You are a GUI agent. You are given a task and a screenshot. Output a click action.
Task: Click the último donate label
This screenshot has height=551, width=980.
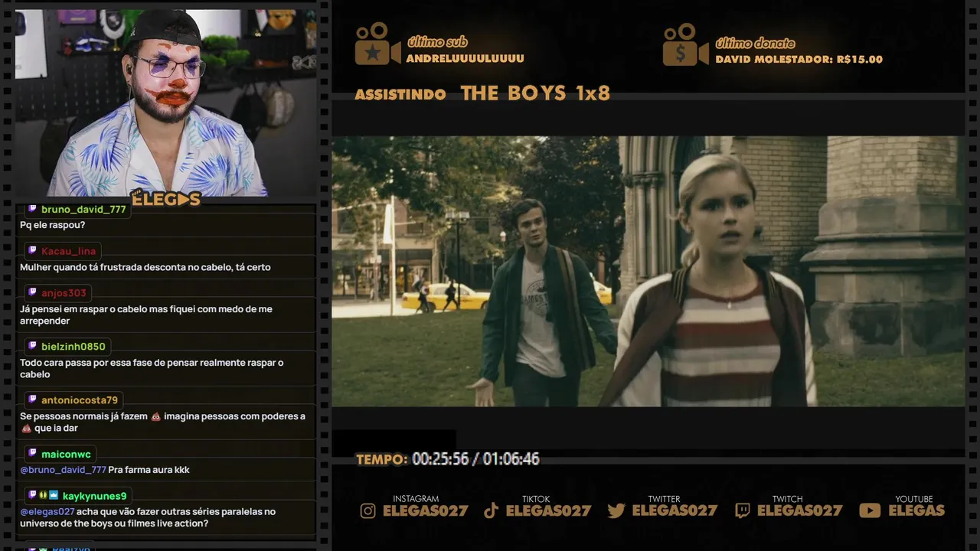755,43
